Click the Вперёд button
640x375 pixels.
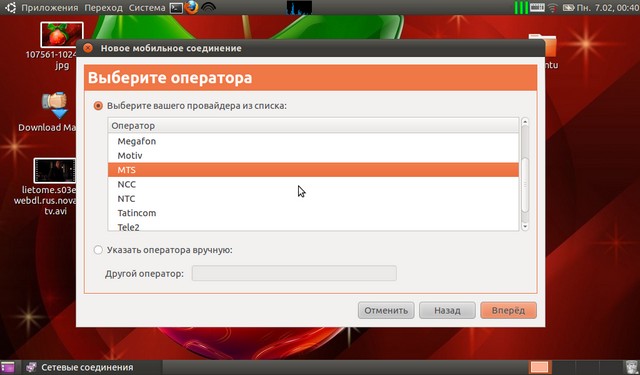pos(509,311)
